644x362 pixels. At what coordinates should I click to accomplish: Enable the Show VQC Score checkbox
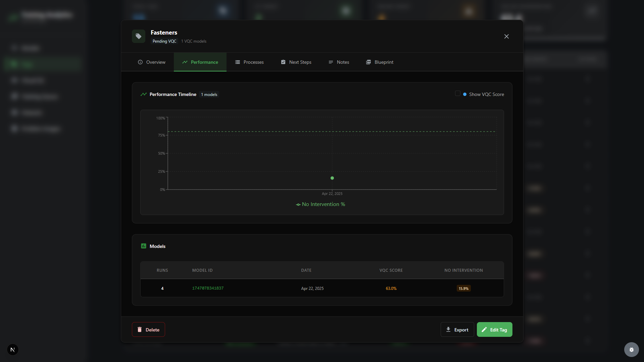[x=457, y=93]
